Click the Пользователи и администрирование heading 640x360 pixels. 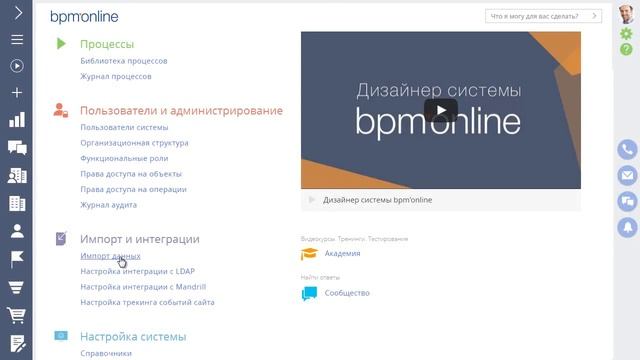click(181, 111)
